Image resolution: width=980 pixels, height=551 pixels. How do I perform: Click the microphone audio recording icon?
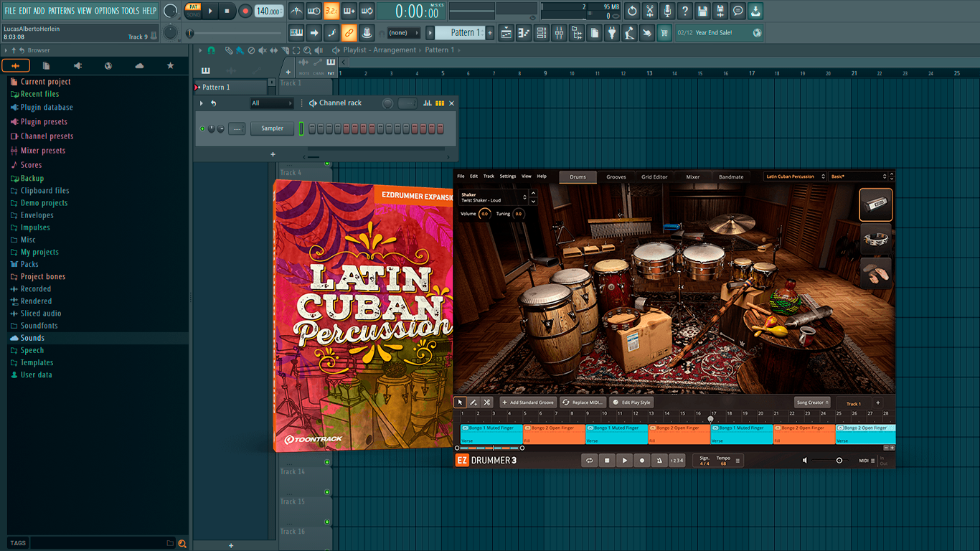pos(667,11)
